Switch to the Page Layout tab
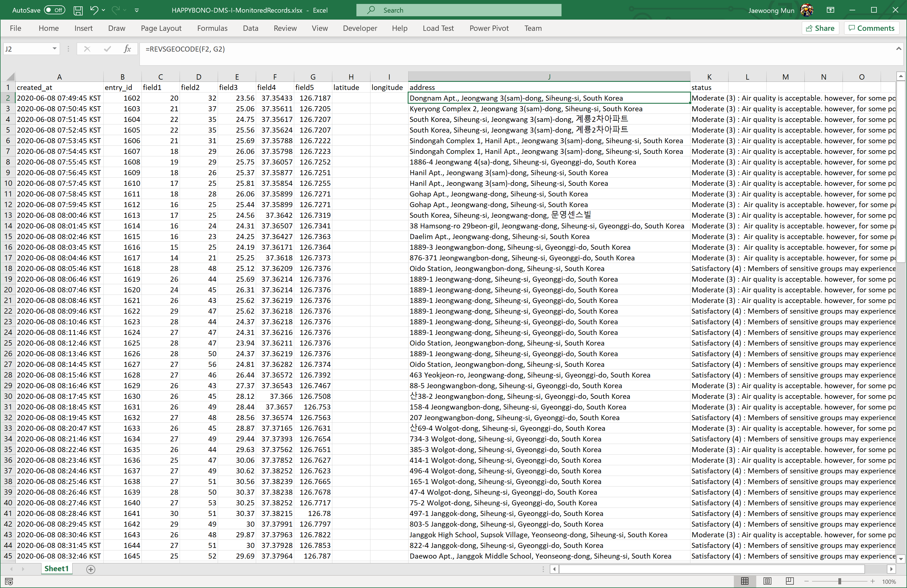Viewport: 907px width, 588px height. click(x=161, y=28)
